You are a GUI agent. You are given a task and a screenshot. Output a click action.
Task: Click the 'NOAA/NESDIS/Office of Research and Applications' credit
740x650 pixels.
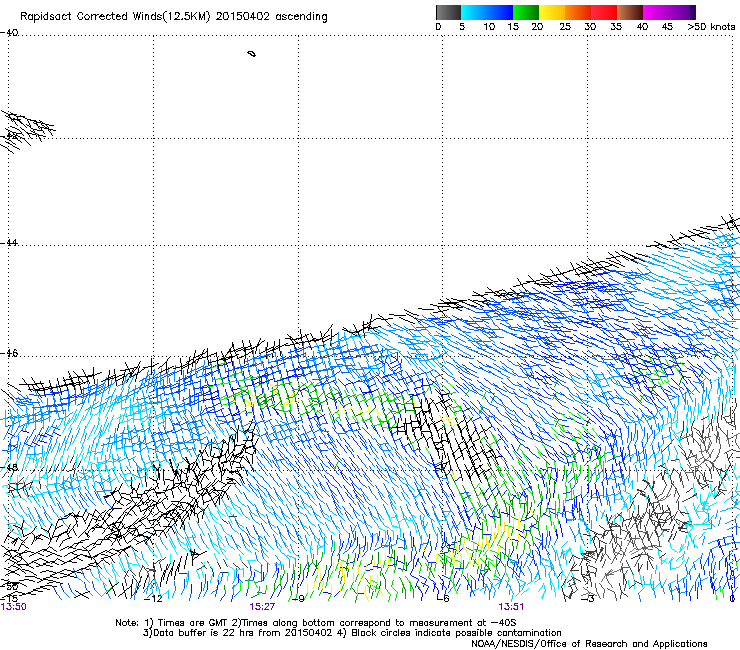pos(589,643)
